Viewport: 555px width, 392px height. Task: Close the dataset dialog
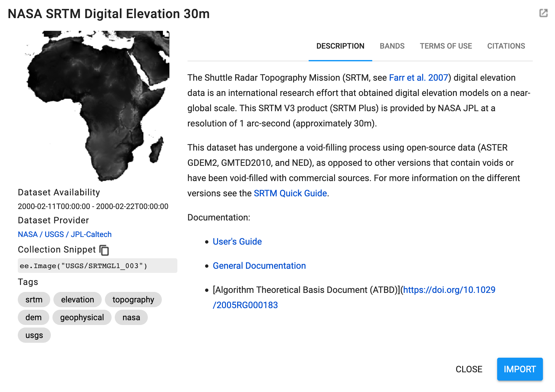[x=469, y=369]
